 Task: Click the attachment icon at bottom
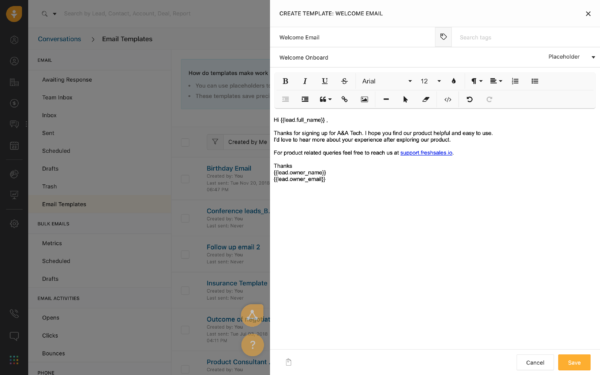click(x=289, y=362)
